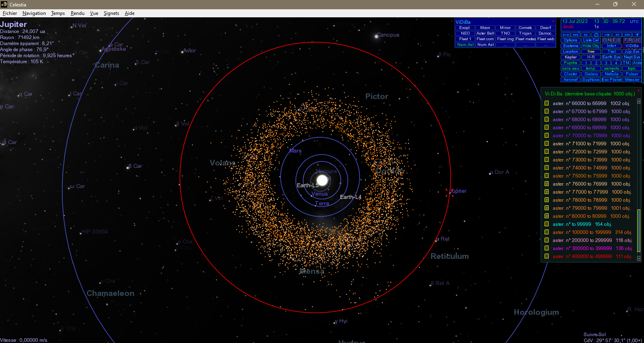The image size is (644, 343).
Task: Check the aster. 100000 to 199999 box
Action: pyautogui.click(x=547, y=232)
